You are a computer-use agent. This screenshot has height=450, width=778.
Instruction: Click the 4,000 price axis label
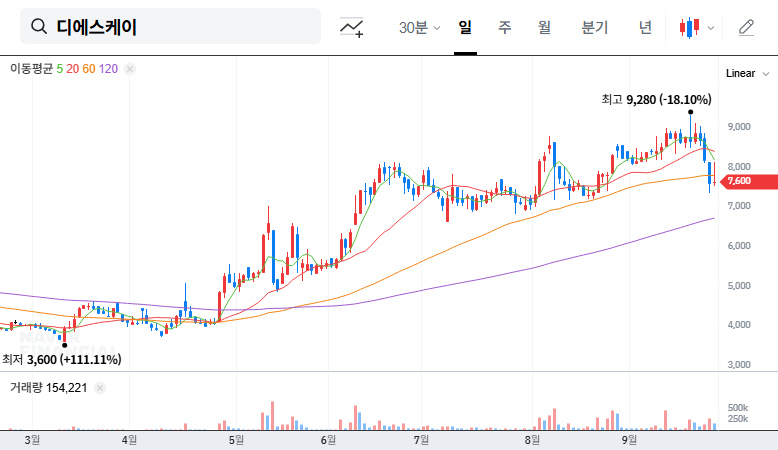click(739, 325)
